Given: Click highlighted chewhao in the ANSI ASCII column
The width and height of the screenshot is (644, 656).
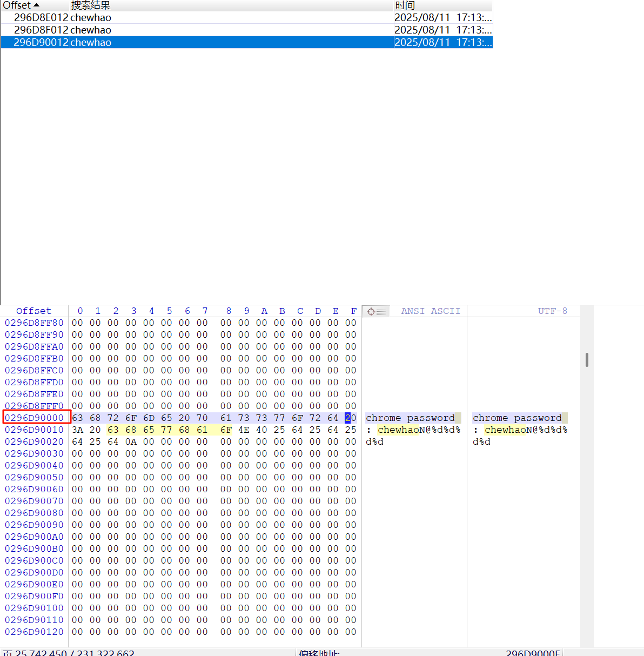Looking at the screenshot, I should tap(398, 430).
